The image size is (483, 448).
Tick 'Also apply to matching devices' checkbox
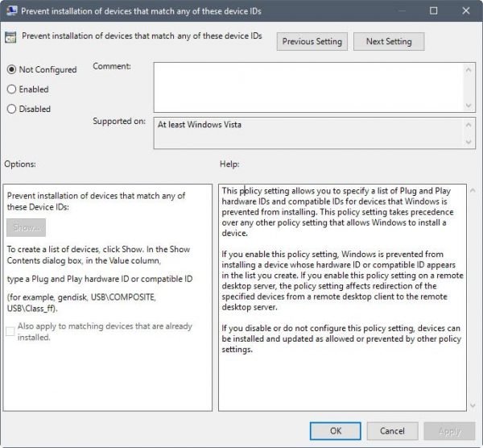tap(10, 331)
